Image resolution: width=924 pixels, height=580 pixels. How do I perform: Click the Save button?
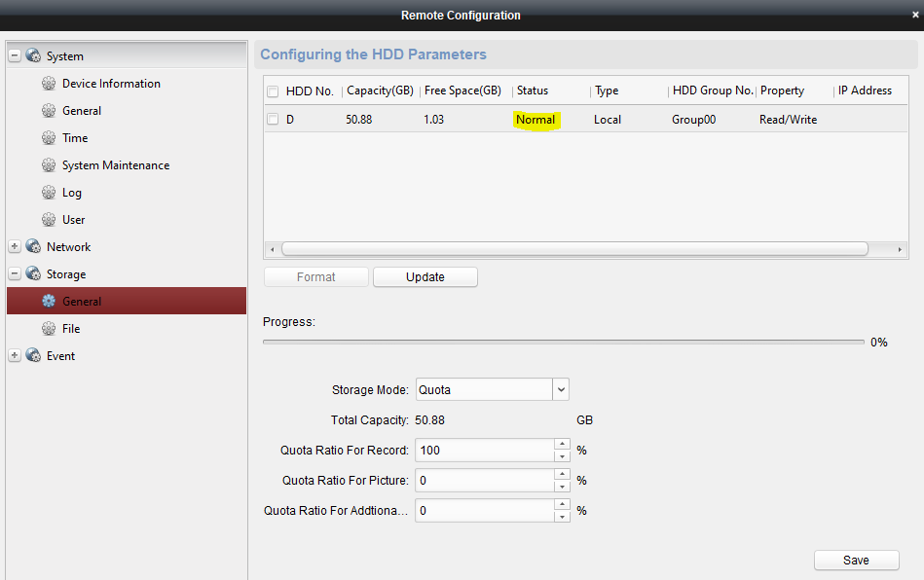856,560
